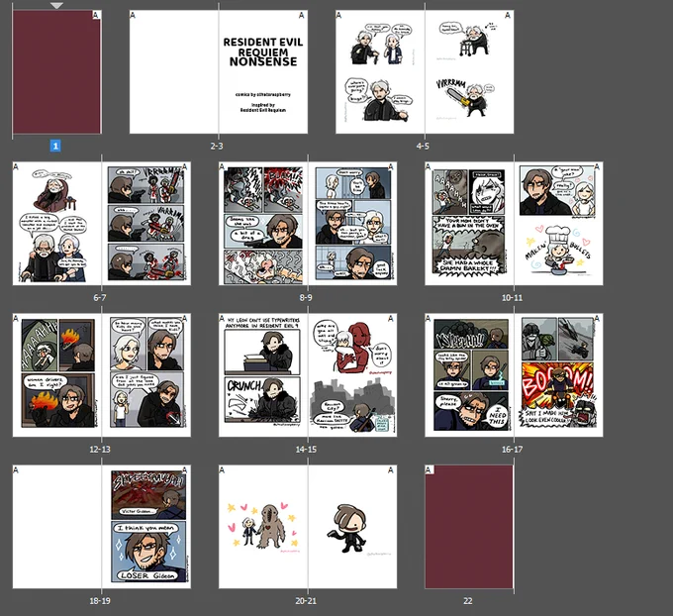Click the A master marker on page 22

coord(429,470)
